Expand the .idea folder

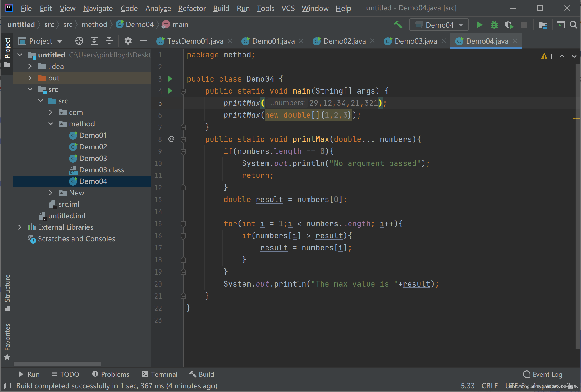(x=30, y=66)
